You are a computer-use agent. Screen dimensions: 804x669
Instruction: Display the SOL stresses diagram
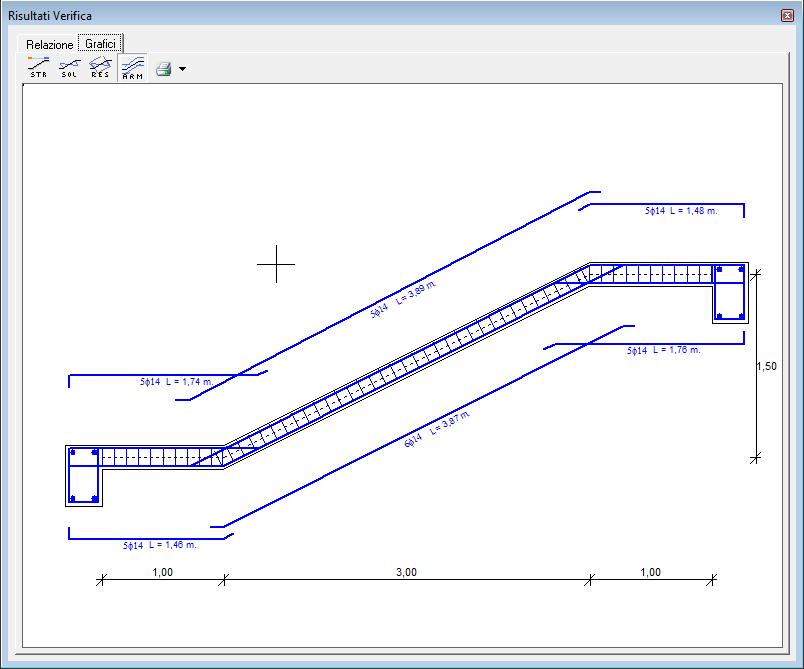69,67
